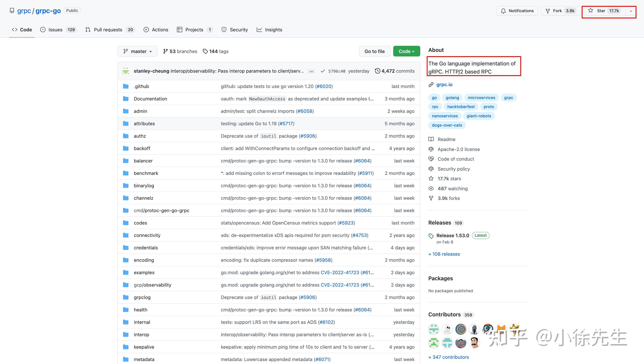Click the Go to file button
Viewport: 644px width, 364px height.
pyautogui.click(x=374, y=51)
